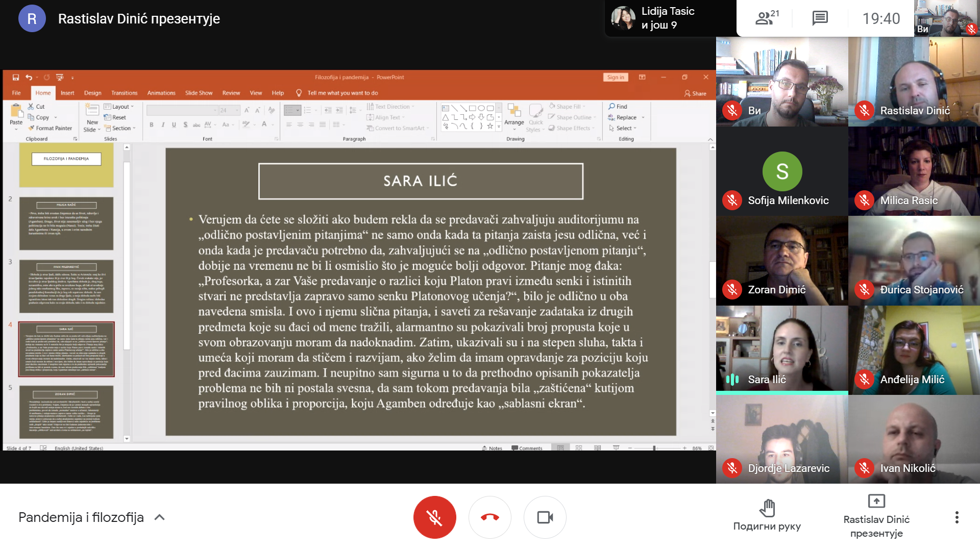
Task: Click Rastislav Dinić presenting screen icon
Action: (876, 501)
